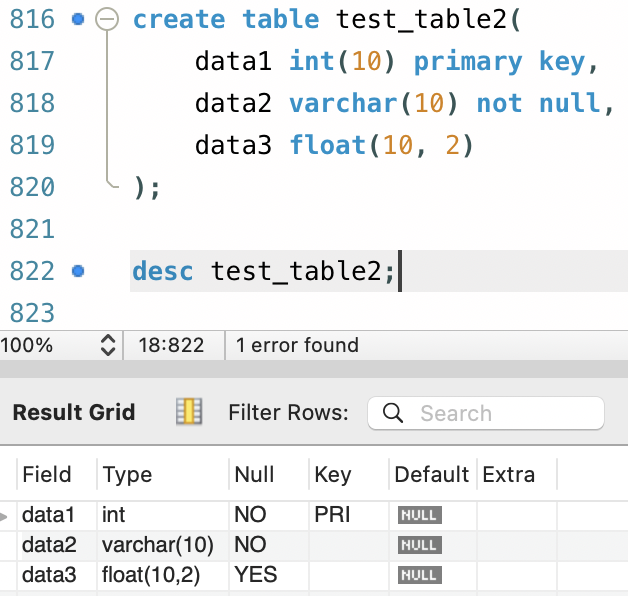628x596 pixels.
Task: Select the data1 field cell
Action: [x=57, y=515]
